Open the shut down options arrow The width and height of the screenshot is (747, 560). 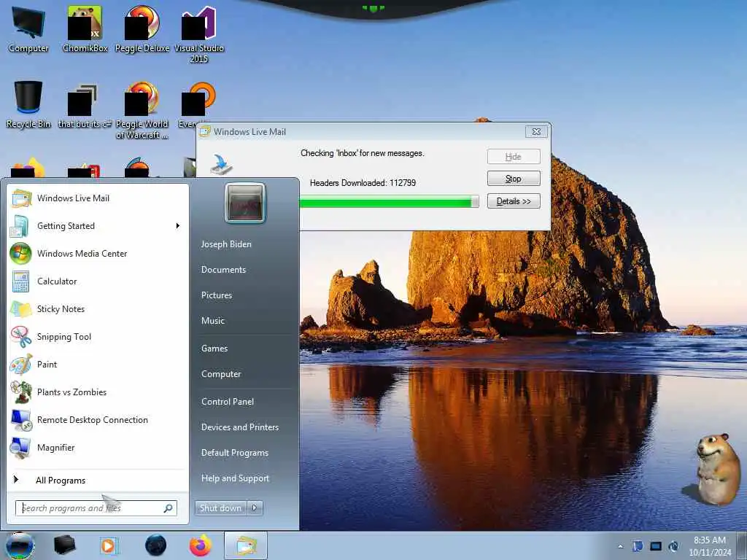click(255, 508)
